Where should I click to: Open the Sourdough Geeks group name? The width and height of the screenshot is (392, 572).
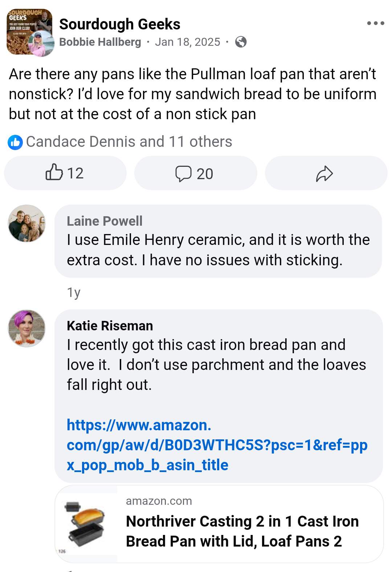click(119, 24)
